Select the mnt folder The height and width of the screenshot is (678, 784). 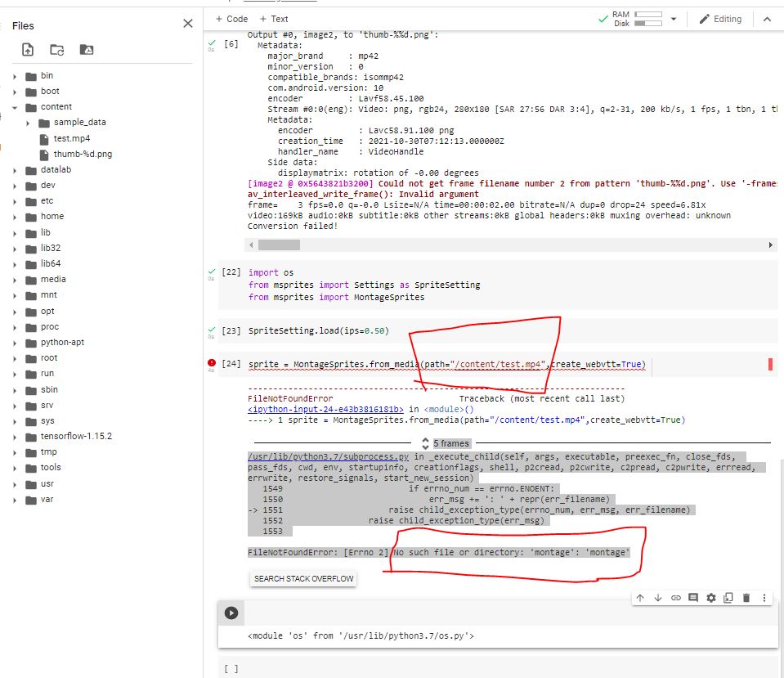48,294
